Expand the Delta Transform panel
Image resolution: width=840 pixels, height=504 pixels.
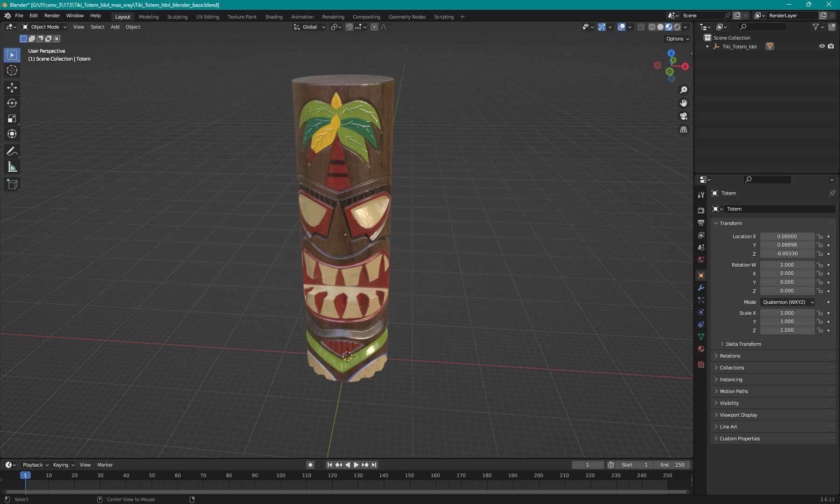pos(743,344)
